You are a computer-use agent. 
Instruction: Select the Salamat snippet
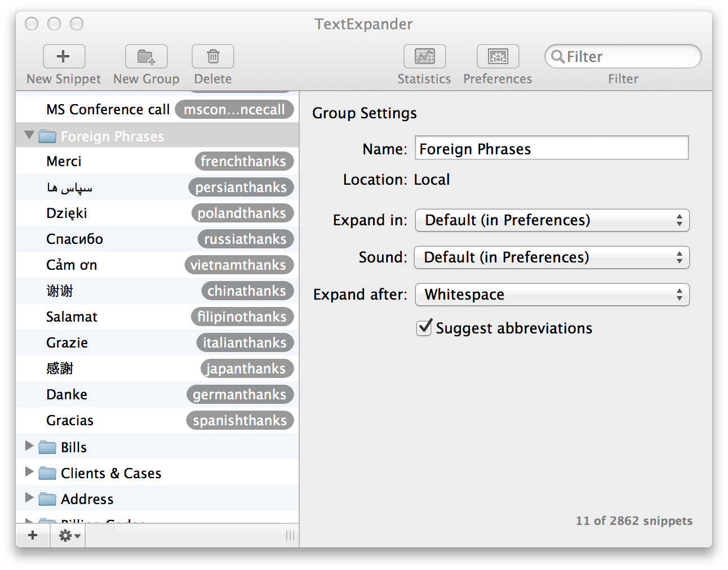point(157,317)
